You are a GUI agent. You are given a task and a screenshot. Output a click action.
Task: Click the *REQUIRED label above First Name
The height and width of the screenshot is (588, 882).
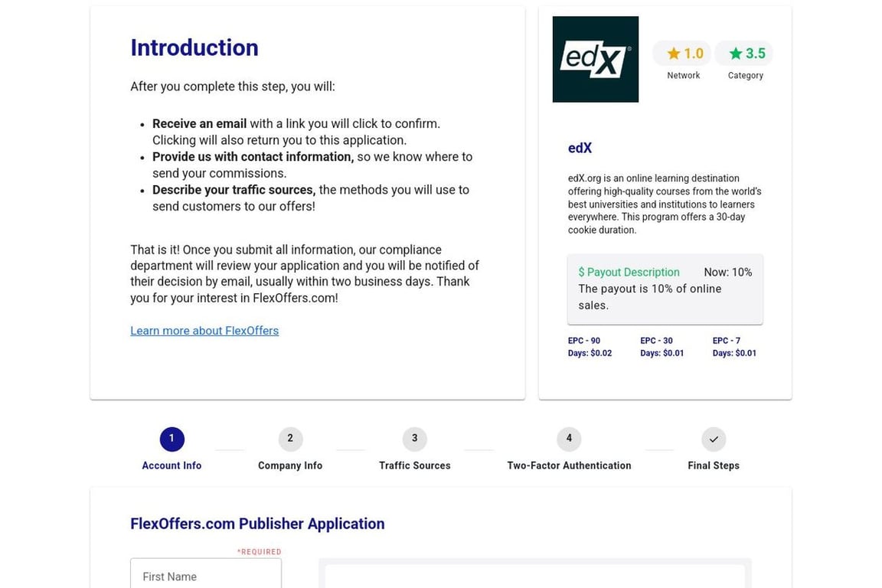(260, 552)
